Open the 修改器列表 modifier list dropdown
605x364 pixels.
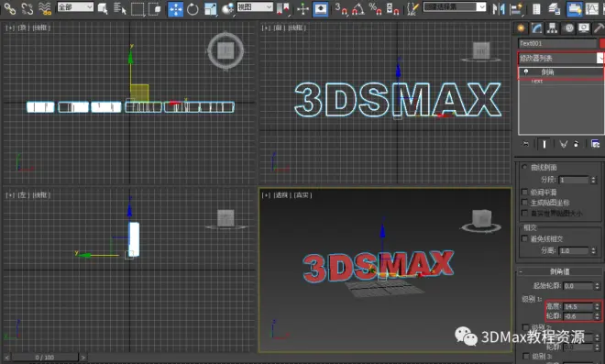click(x=561, y=58)
